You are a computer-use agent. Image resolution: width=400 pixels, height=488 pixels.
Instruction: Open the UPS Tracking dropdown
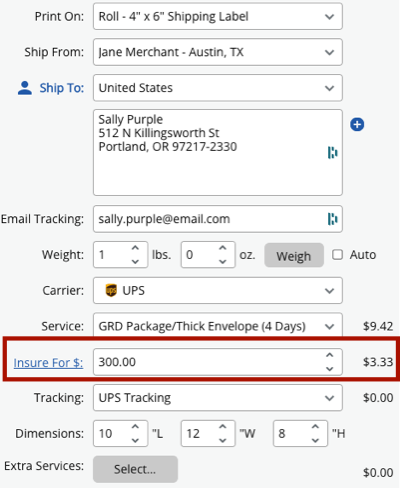coord(218,398)
